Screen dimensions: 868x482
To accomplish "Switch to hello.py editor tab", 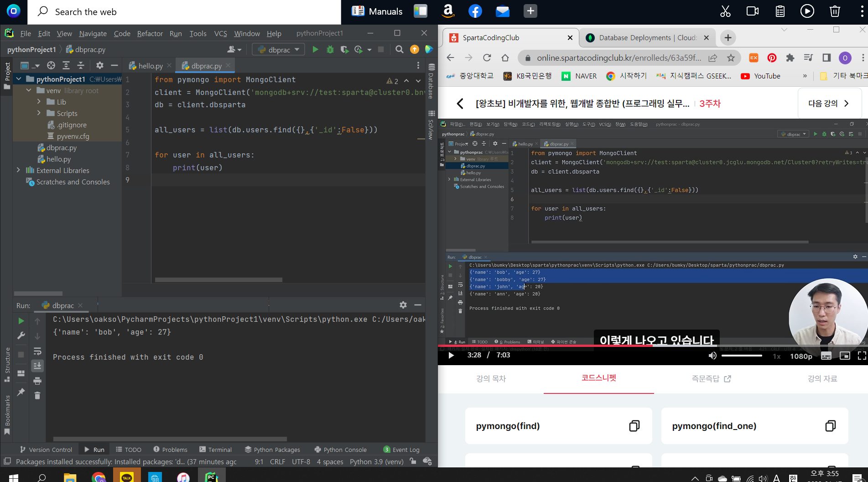I will tap(150, 66).
